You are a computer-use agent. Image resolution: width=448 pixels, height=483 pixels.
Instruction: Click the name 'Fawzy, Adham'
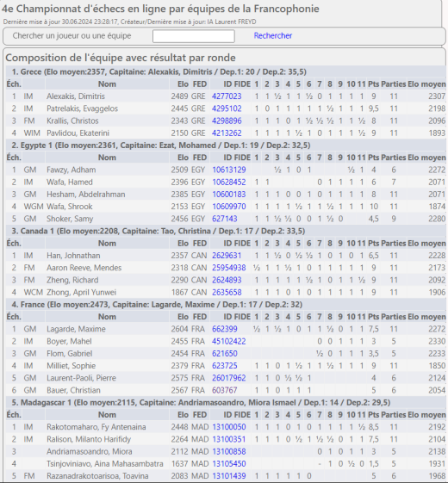click(71, 170)
